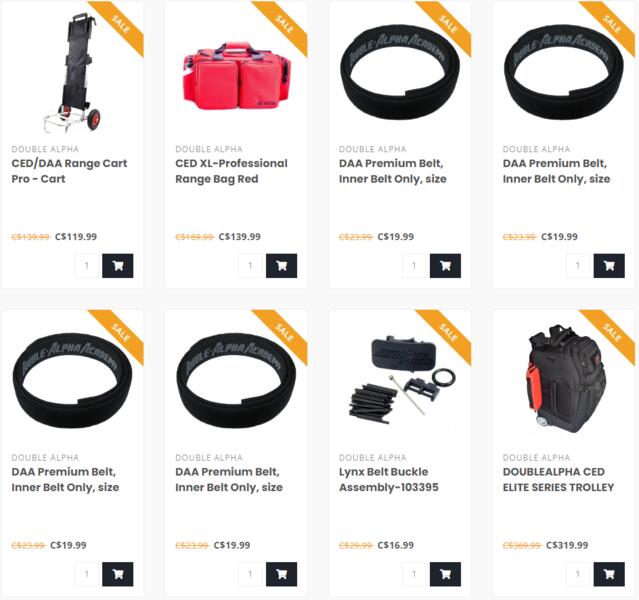The width and height of the screenshot is (639, 600).
Task: Open DOUBLEALPHA CED ELITE SERIES TROLLEY link
Action: click(x=558, y=479)
